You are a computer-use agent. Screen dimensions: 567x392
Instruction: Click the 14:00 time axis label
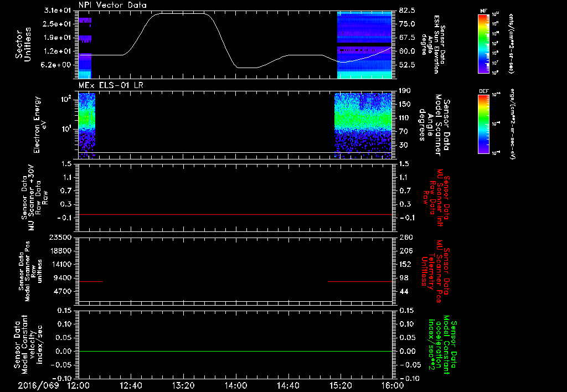pyautogui.click(x=236, y=385)
